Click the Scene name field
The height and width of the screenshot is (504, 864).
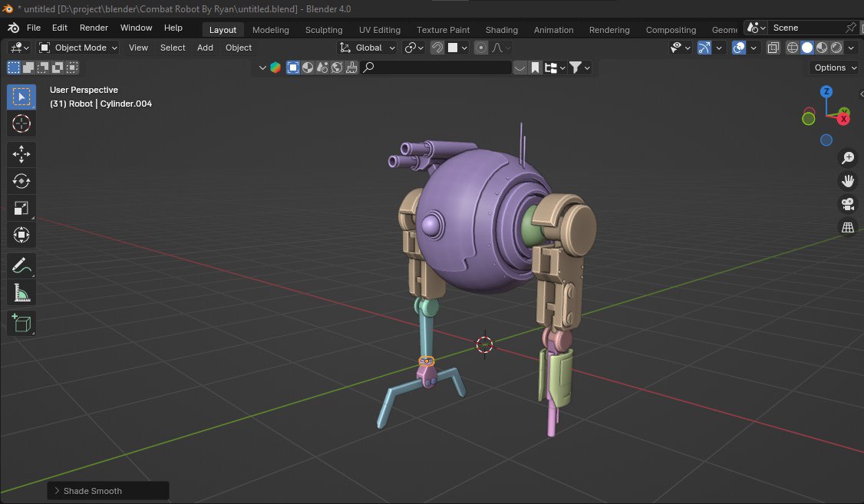pyautogui.click(x=807, y=28)
